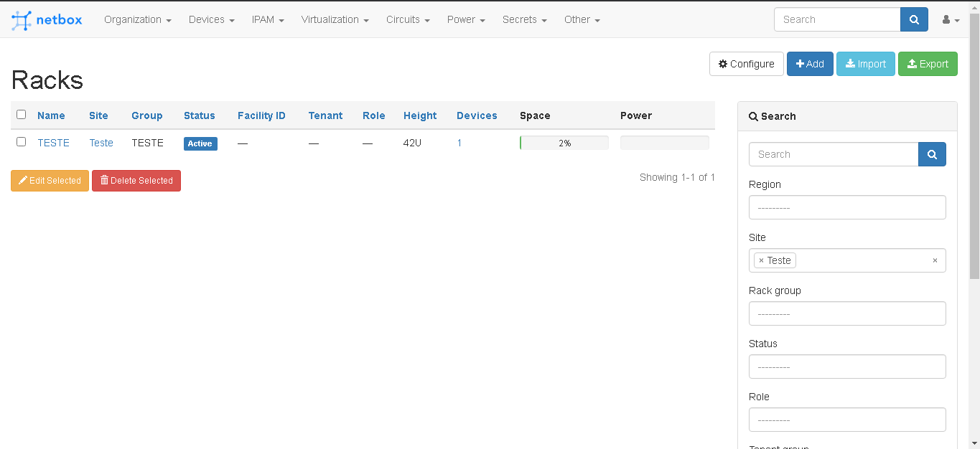Click the 2% space utilization bar
980x449 pixels.
[x=564, y=143]
